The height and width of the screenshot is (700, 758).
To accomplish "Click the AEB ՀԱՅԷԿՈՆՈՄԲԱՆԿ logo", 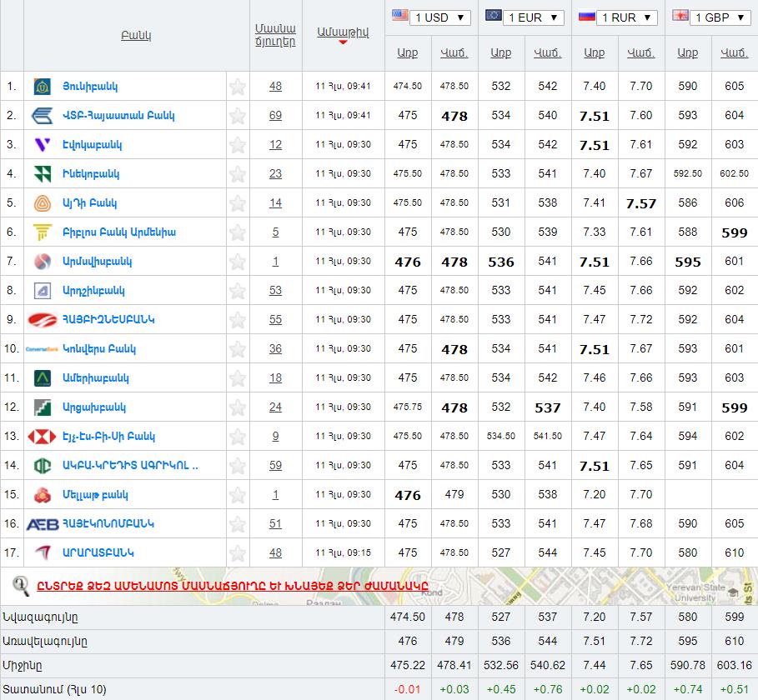I will 42,524.
